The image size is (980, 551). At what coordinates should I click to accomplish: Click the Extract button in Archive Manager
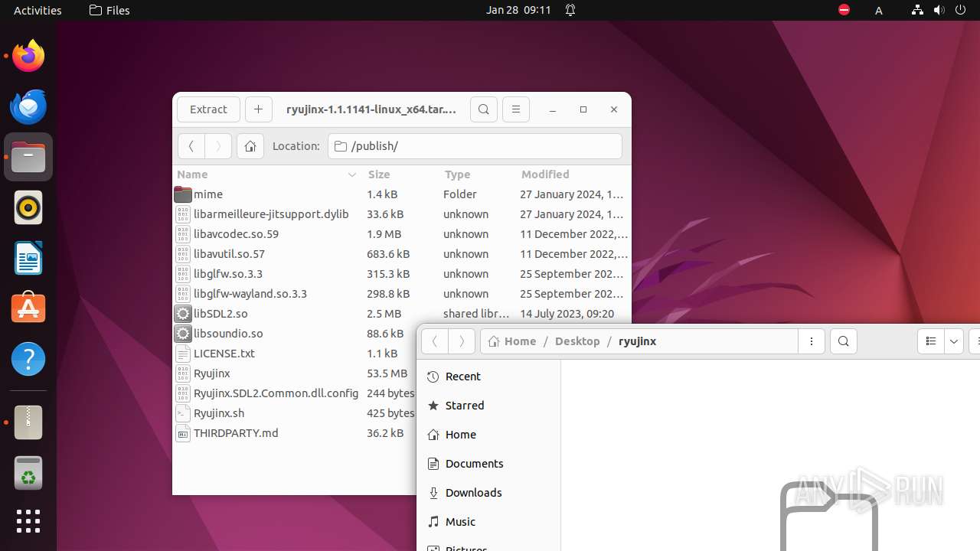point(208,109)
